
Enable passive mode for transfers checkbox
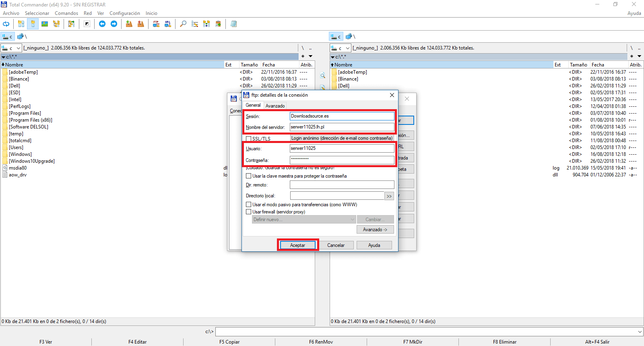(248, 205)
